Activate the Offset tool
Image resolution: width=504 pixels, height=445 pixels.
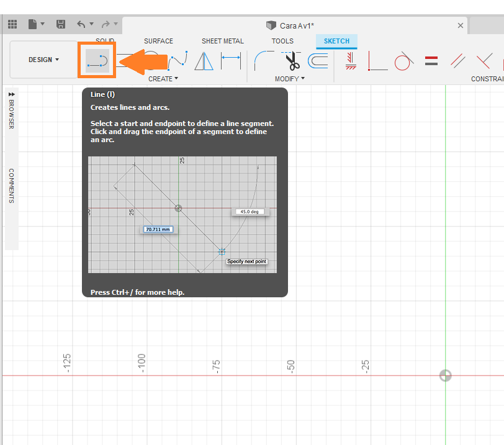[318, 61]
